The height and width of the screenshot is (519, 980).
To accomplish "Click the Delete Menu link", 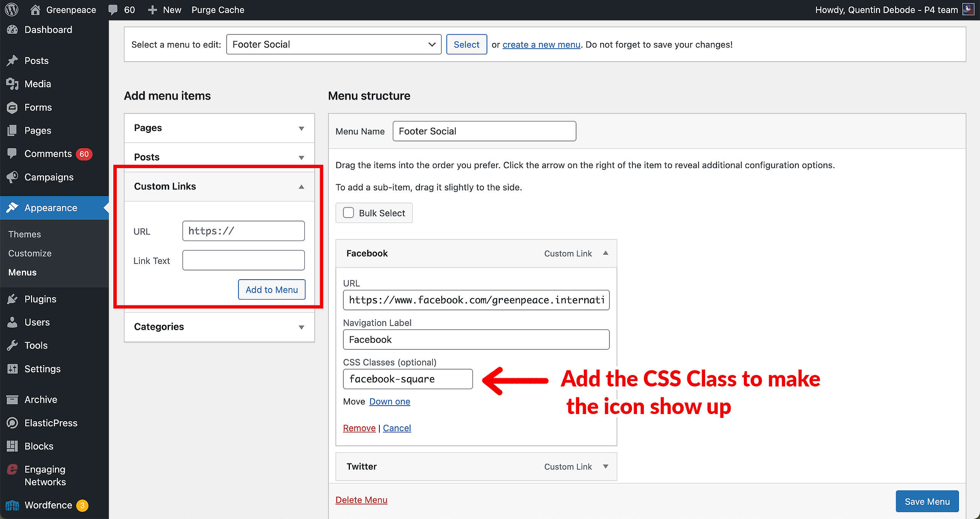I will point(361,500).
